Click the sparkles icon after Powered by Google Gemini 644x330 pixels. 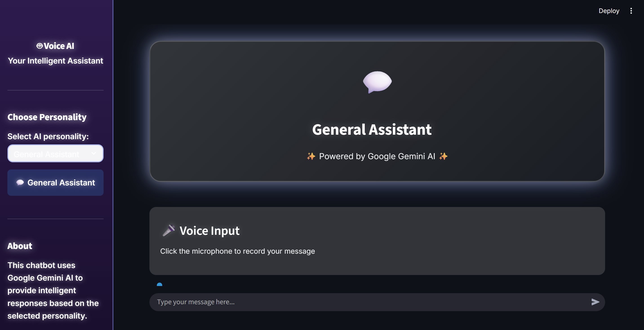(443, 156)
